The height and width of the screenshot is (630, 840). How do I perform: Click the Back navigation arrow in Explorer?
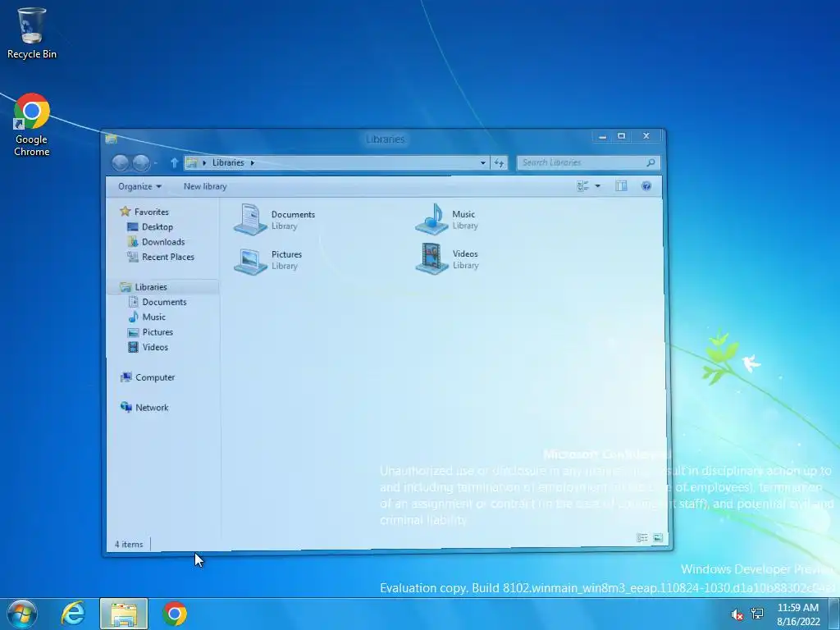point(121,162)
